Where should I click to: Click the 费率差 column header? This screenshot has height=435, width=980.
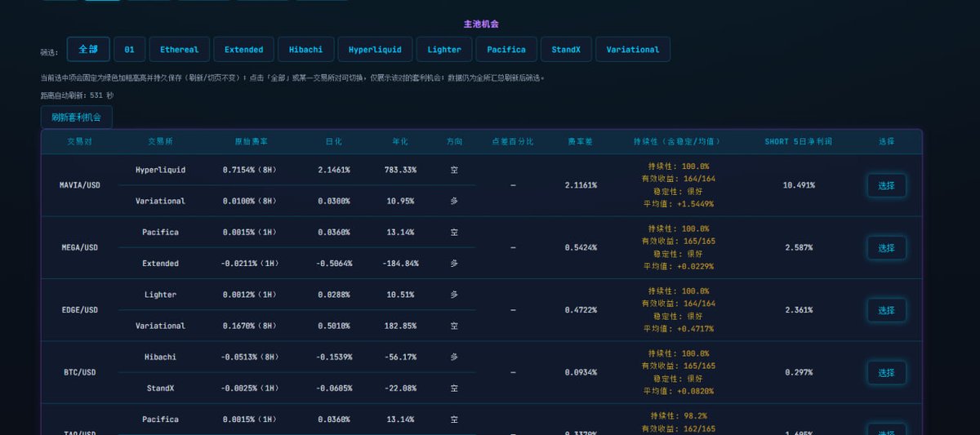(x=581, y=141)
